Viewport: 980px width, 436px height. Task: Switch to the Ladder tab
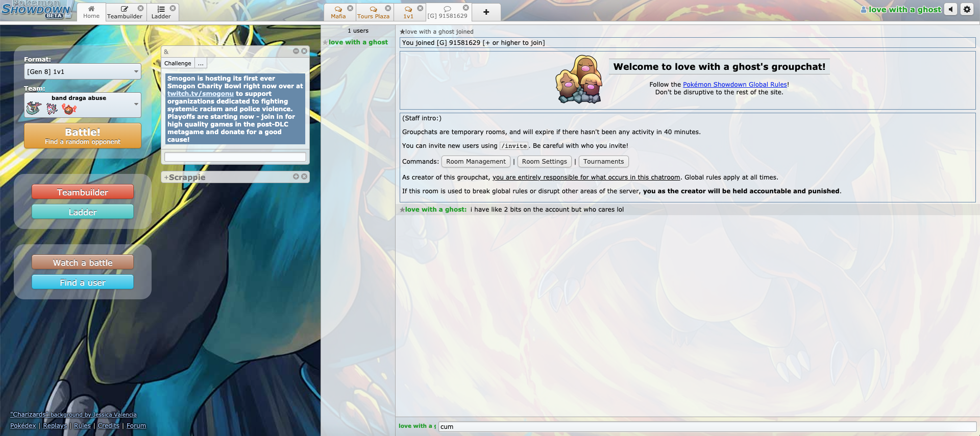coord(161,12)
